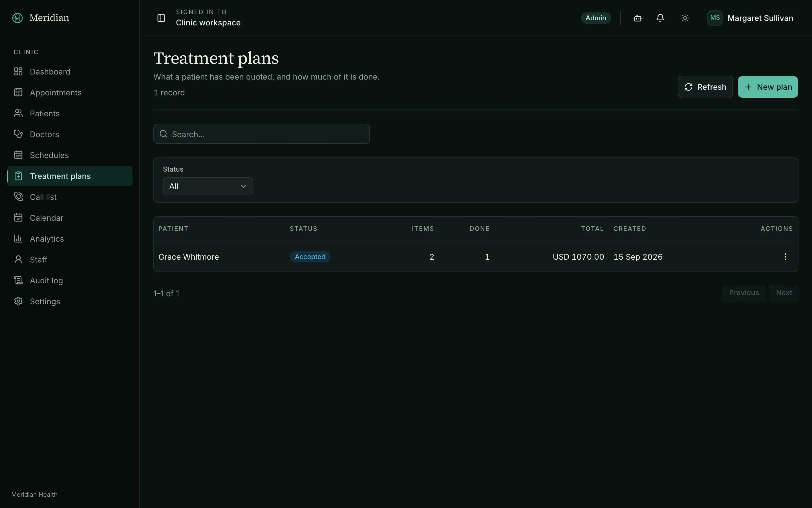Open the assistant robot icon
The image size is (812, 508).
637,18
